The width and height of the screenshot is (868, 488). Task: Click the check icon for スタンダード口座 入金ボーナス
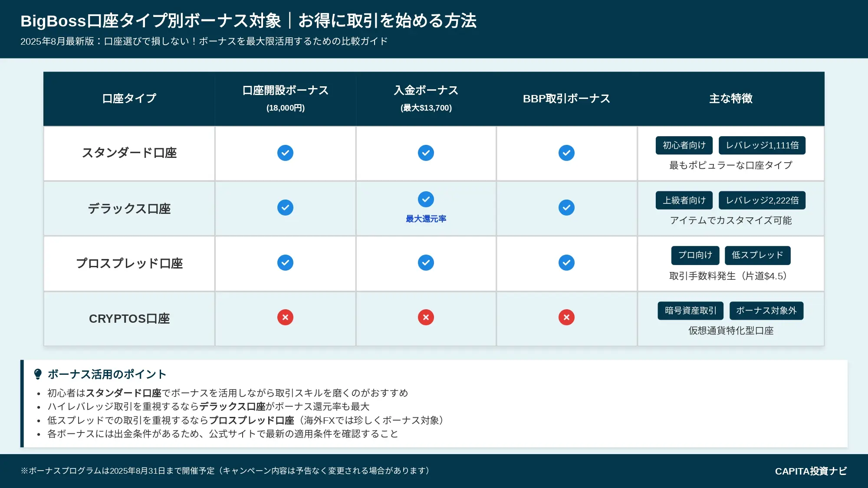pyautogui.click(x=426, y=153)
